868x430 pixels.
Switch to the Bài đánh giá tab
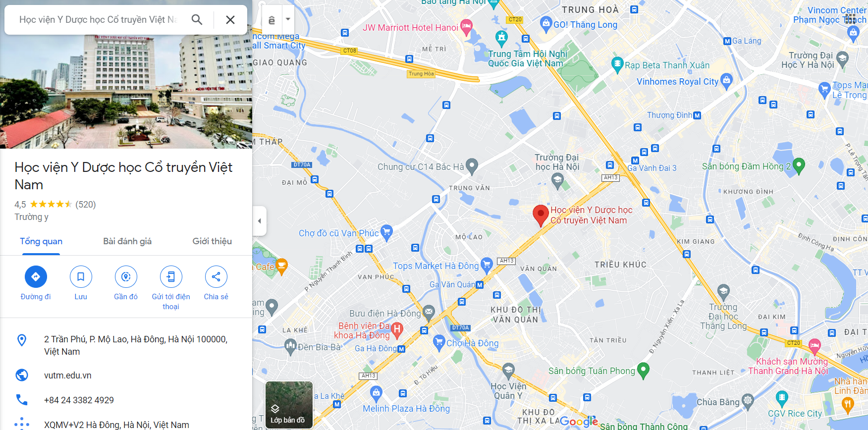click(127, 241)
